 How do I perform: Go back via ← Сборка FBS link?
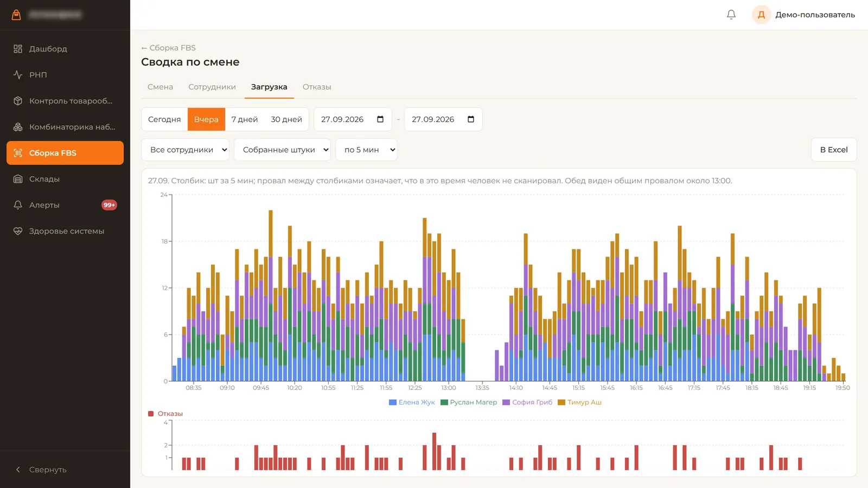(168, 48)
